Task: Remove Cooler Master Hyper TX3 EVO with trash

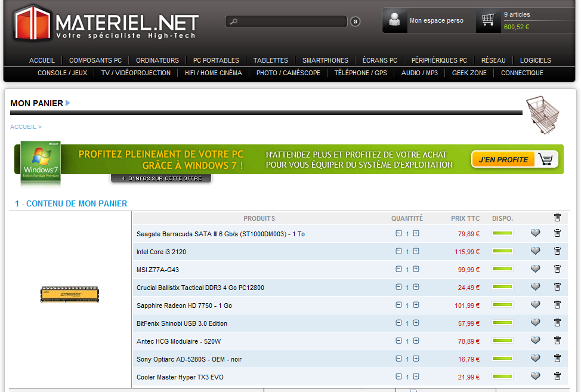Action: point(557,376)
